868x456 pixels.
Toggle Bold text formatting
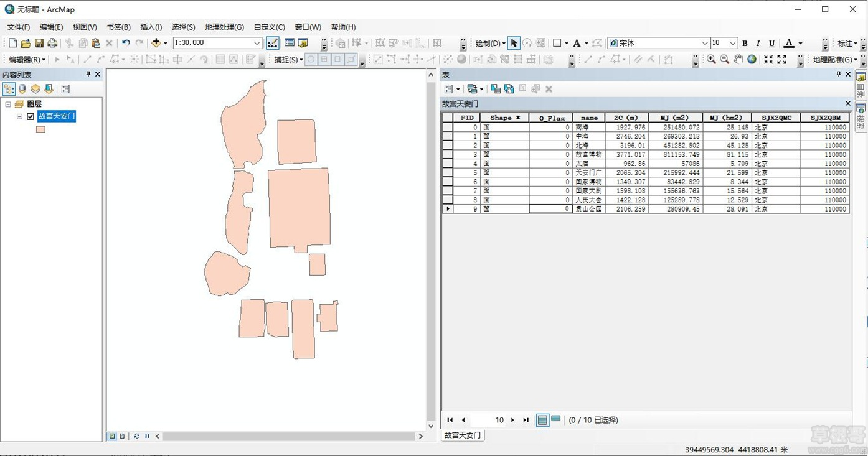(x=745, y=43)
